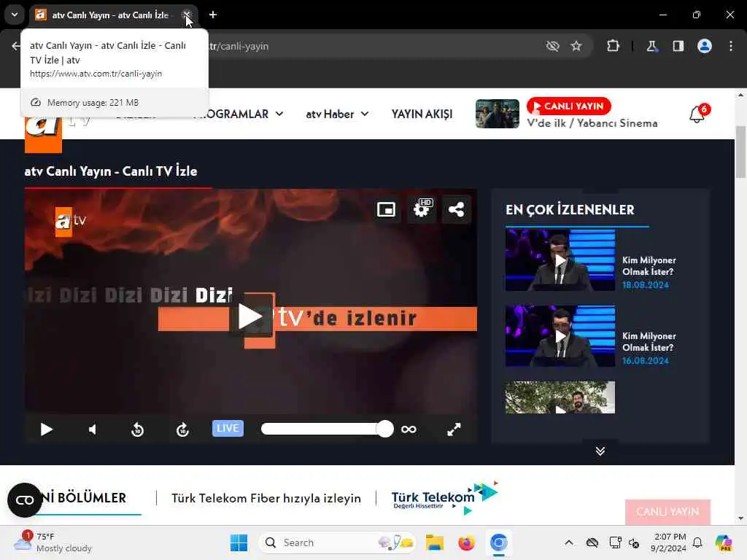The width and height of the screenshot is (747, 560).
Task: Open the Copilot preview taskbar icon
Action: click(x=723, y=542)
